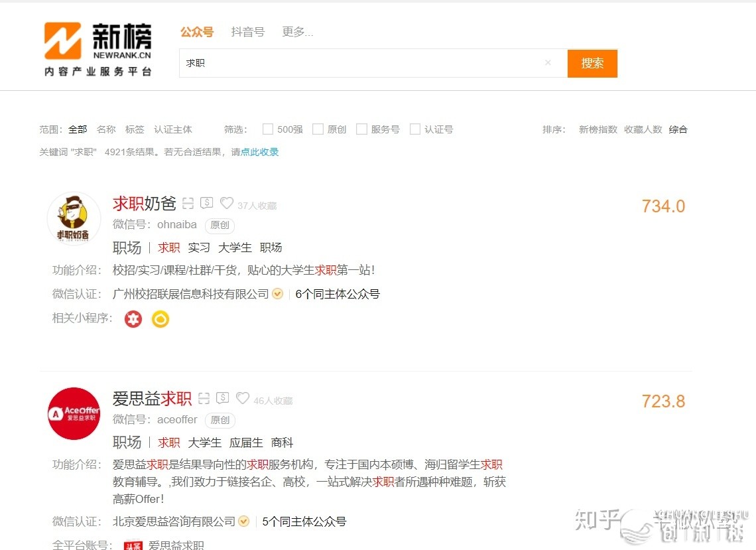756x550 pixels.
Task: Click the 职场 category of 爱思益求职
Action: [127, 443]
